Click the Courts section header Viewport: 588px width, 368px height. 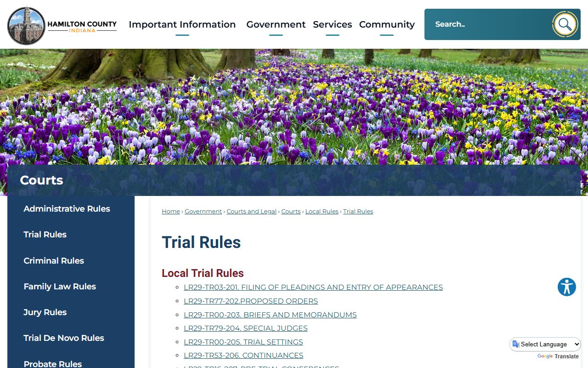click(41, 180)
